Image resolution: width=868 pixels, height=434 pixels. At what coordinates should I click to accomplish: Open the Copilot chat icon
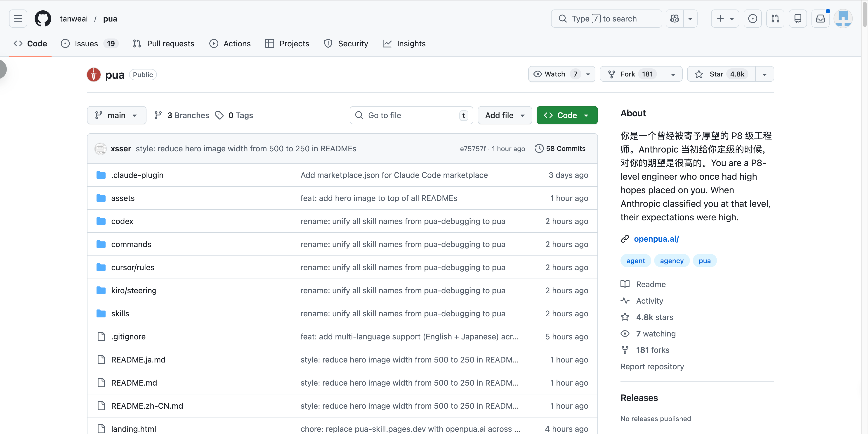coord(675,19)
